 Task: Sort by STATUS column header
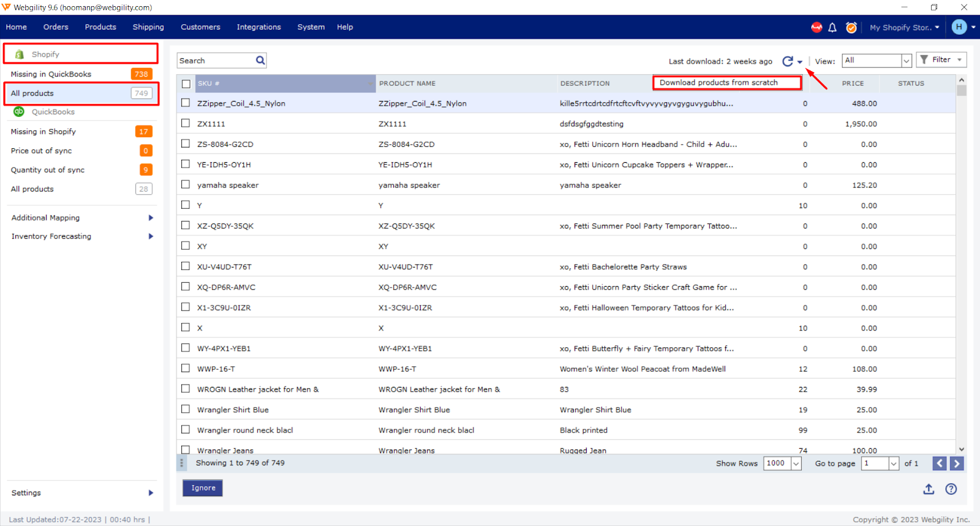(x=911, y=84)
